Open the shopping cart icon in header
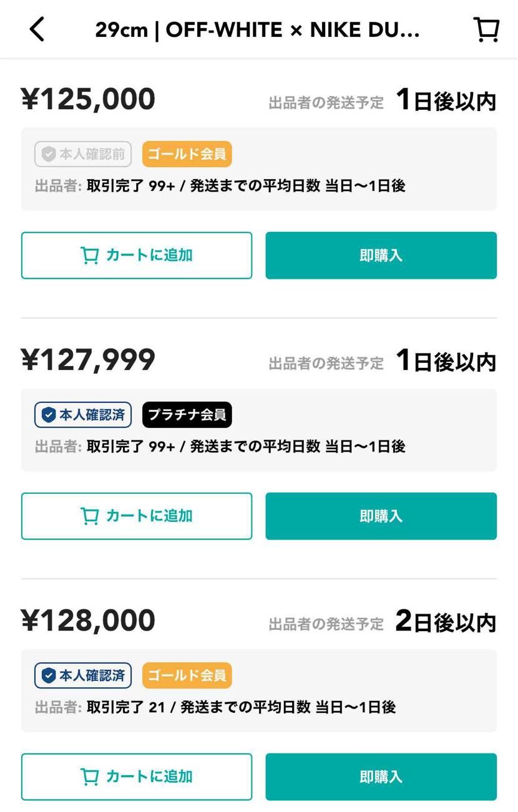The height and width of the screenshot is (812, 518). pos(486,29)
